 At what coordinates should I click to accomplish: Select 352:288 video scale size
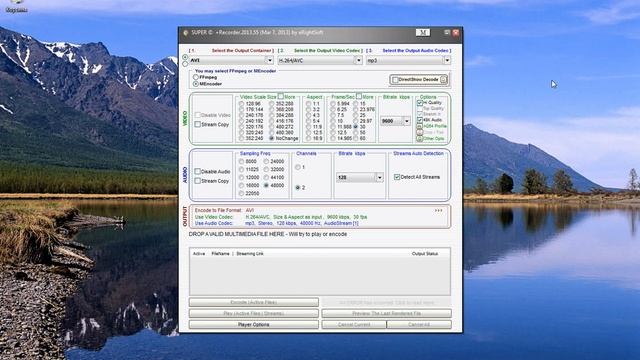pyautogui.click(x=271, y=104)
